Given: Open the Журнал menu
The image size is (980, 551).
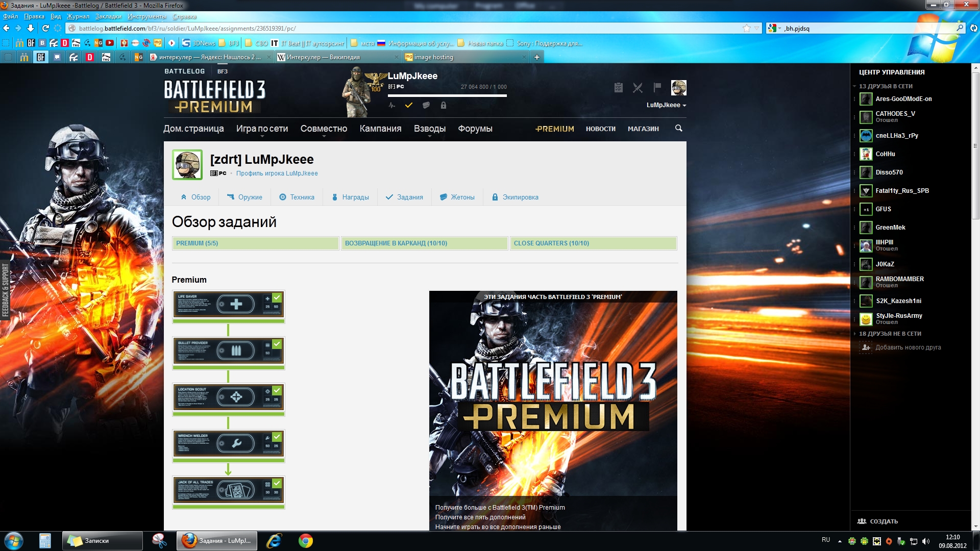Looking at the screenshot, I should pos(78,16).
